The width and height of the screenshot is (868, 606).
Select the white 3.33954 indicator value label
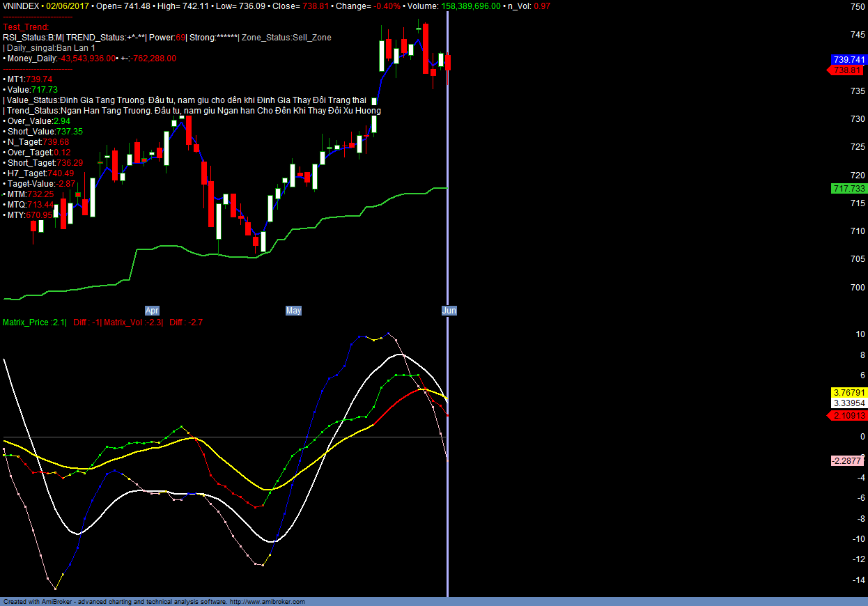click(848, 403)
